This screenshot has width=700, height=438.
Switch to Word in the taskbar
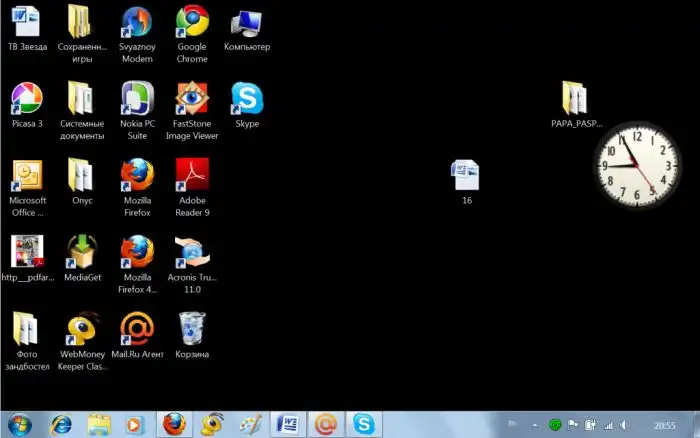tap(287, 424)
